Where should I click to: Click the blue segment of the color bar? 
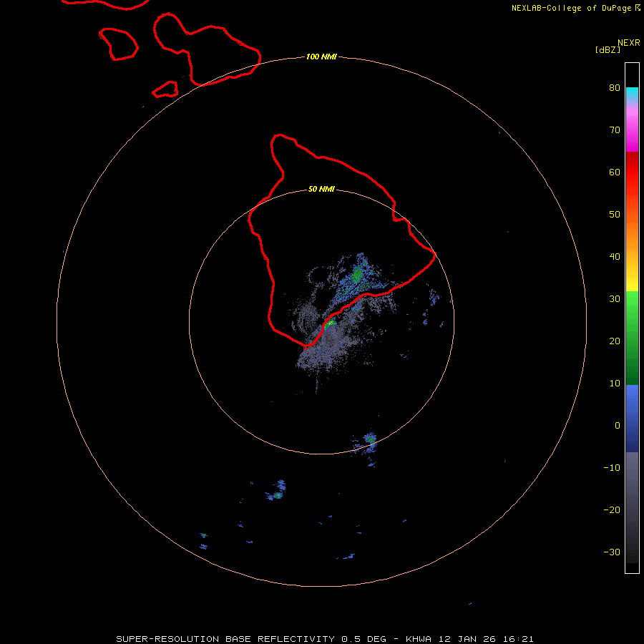coord(632,419)
